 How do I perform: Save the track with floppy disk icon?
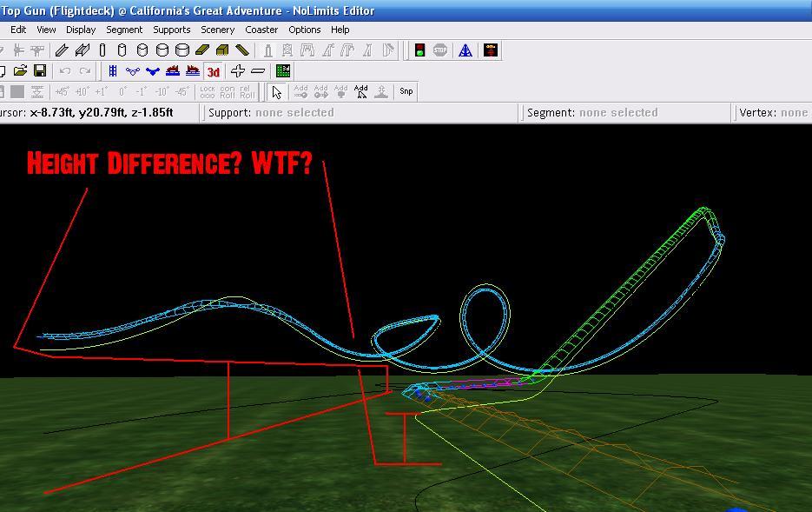40,71
